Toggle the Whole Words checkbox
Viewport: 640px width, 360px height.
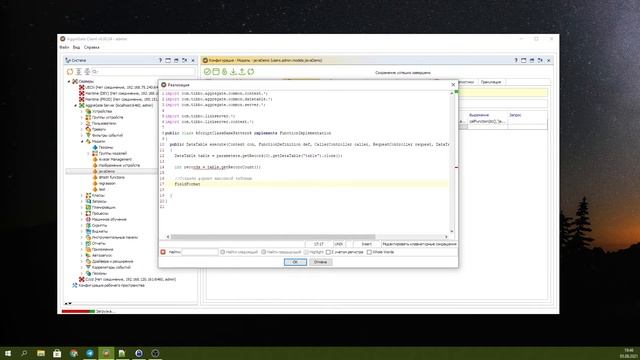369,252
